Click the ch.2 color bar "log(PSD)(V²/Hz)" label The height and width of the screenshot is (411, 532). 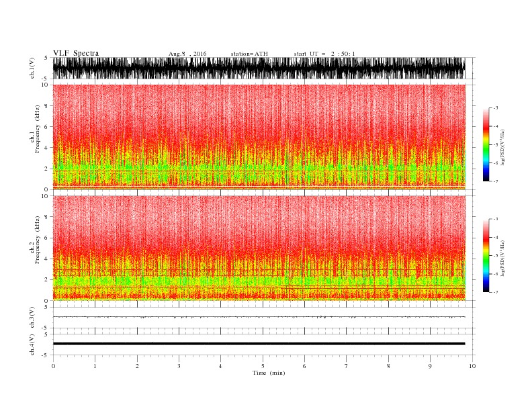(x=503, y=259)
